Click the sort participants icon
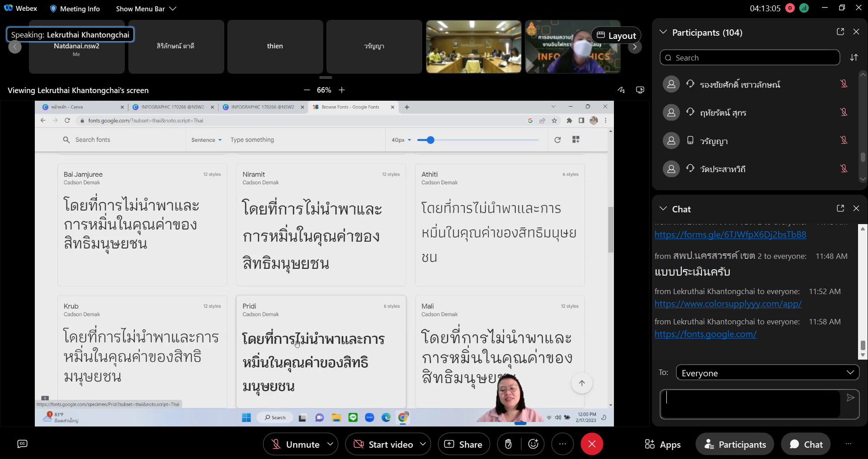 click(x=854, y=58)
